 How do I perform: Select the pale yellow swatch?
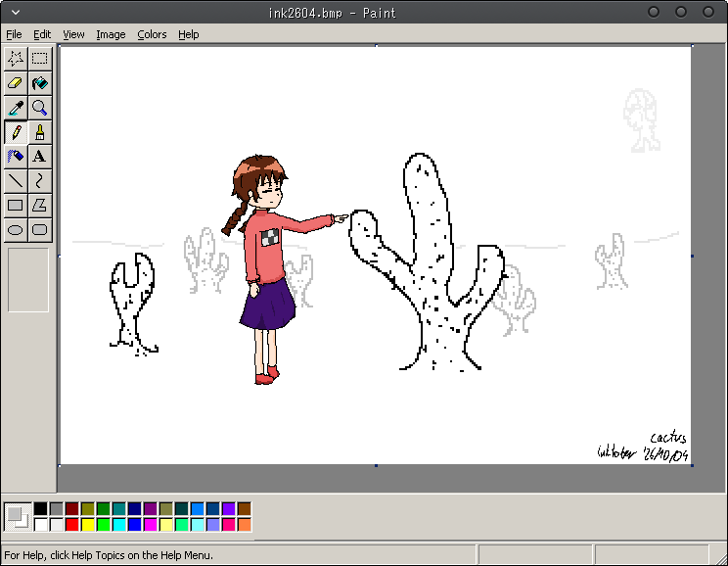(166, 525)
